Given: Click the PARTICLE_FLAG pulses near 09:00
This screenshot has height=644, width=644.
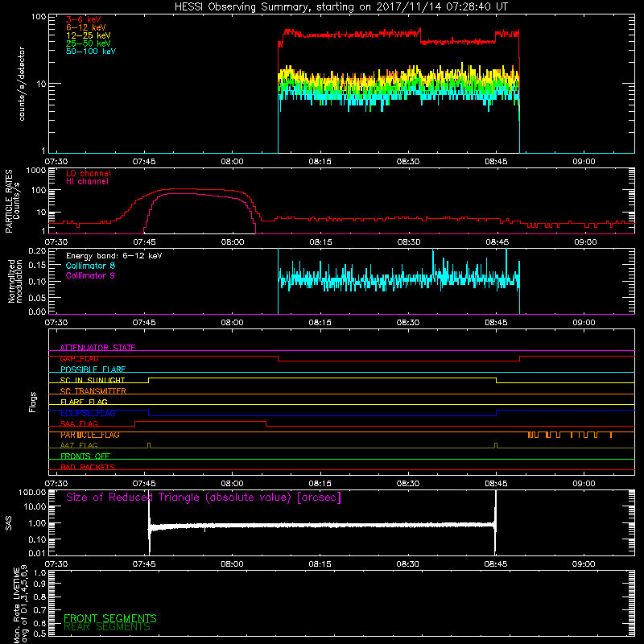Looking at the screenshot, I should (570, 435).
